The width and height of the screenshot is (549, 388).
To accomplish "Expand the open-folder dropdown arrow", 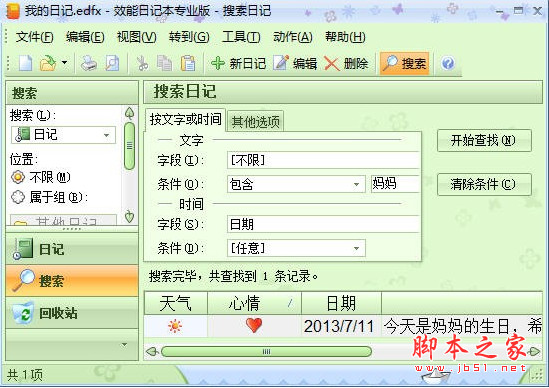I will pyautogui.click(x=64, y=63).
